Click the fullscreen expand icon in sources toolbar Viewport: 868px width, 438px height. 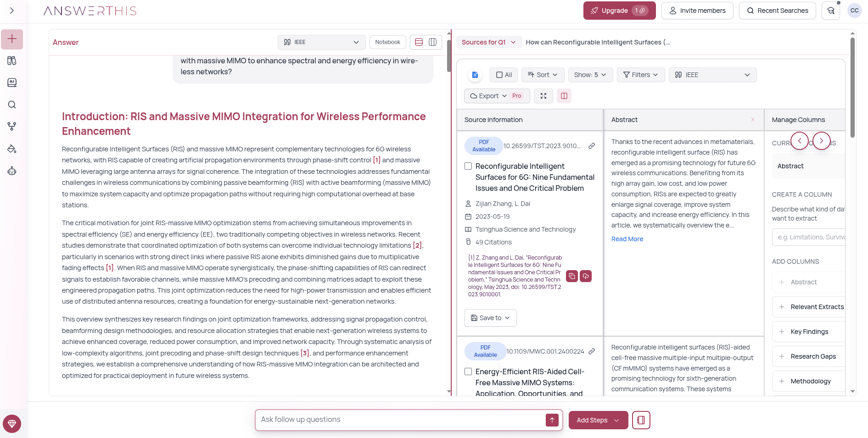(543, 96)
